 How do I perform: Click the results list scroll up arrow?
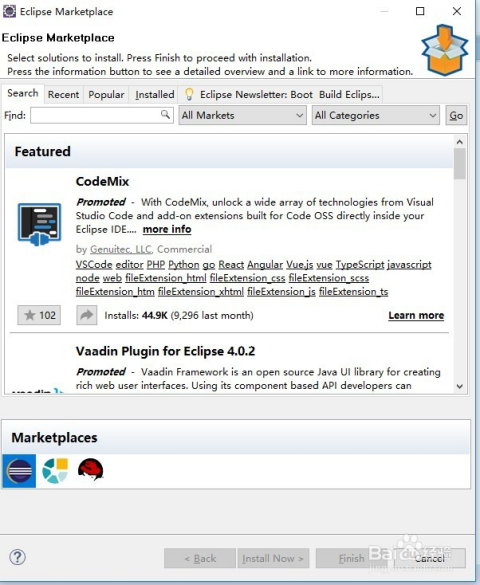coord(459,142)
